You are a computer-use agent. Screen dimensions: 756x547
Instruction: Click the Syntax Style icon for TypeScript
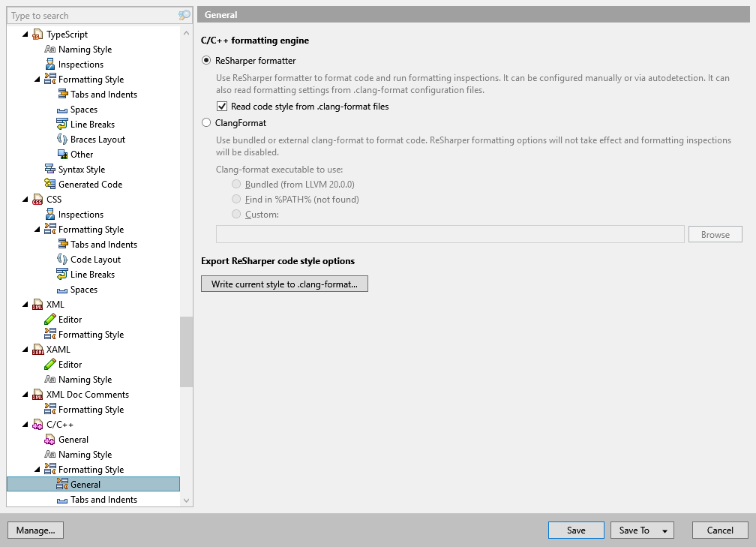coord(49,169)
